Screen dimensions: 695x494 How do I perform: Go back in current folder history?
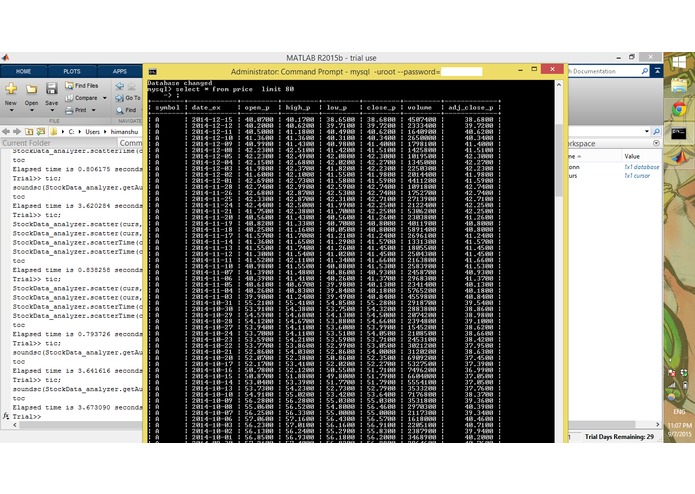coord(6,132)
